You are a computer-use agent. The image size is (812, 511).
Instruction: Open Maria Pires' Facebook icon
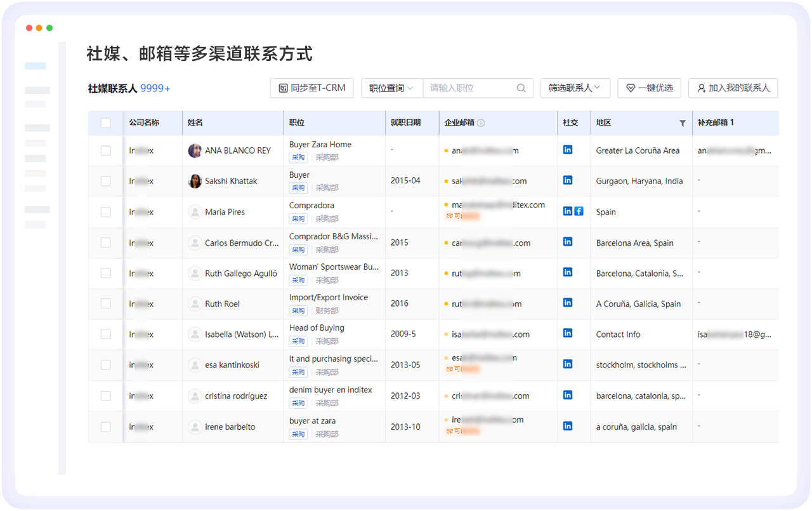tap(579, 211)
